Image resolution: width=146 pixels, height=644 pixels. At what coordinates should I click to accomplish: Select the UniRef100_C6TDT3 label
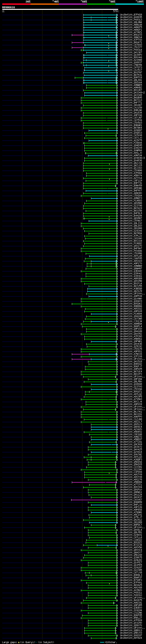click(x=131, y=67)
